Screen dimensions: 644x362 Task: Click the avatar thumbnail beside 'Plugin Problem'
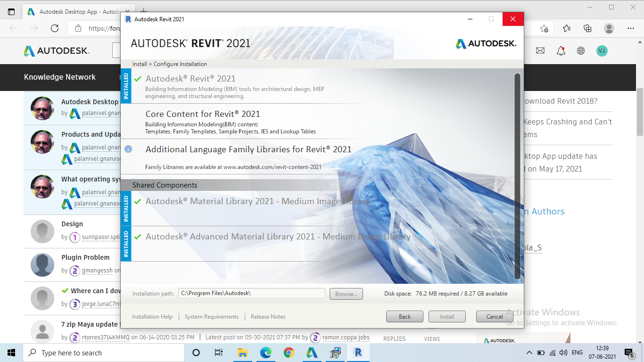pyautogui.click(x=42, y=265)
